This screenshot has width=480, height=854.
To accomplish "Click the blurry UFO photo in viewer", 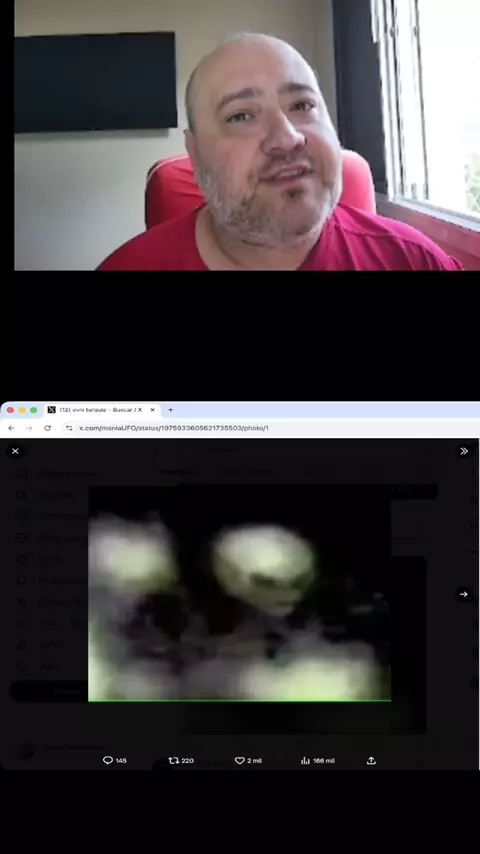I will tap(240, 594).
